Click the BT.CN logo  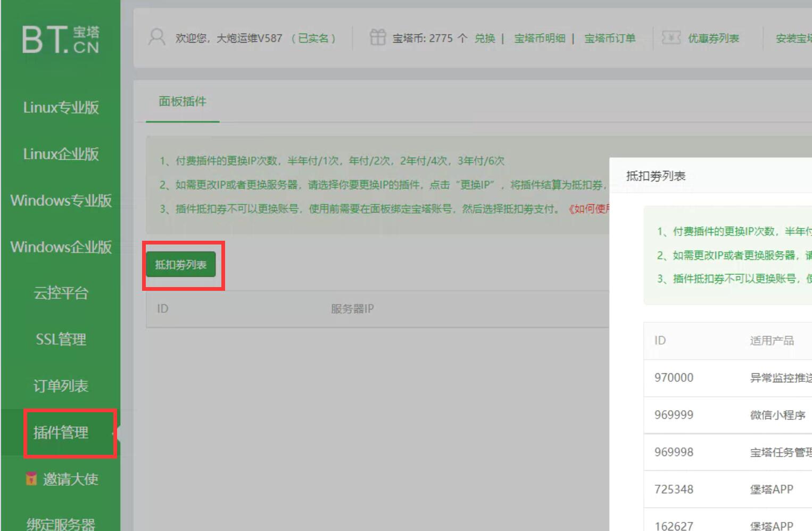click(61, 39)
